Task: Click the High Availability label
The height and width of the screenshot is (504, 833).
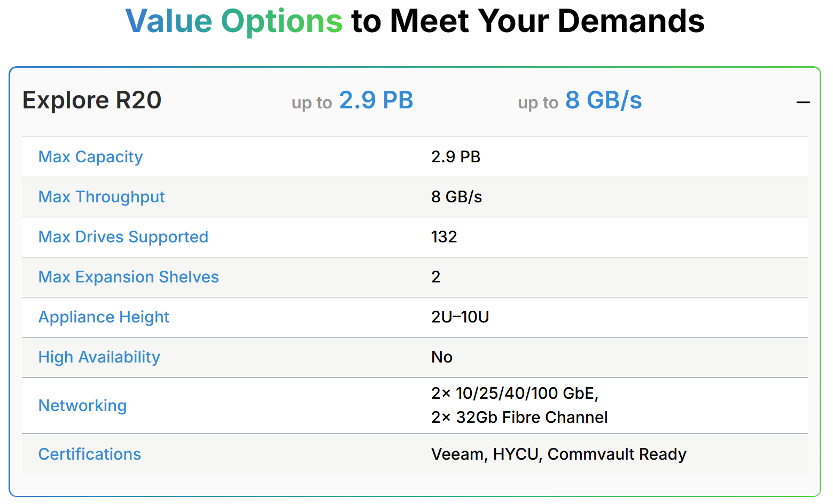Action: [99, 357]
